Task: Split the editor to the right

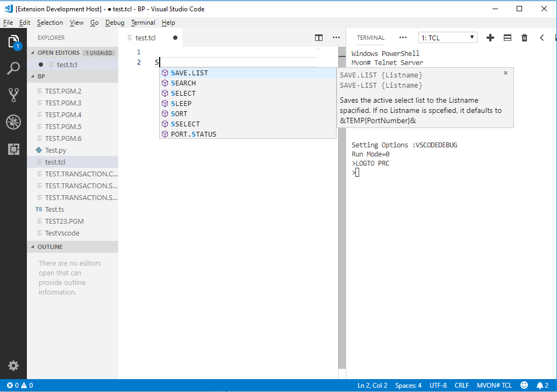Action: [319, 38]
